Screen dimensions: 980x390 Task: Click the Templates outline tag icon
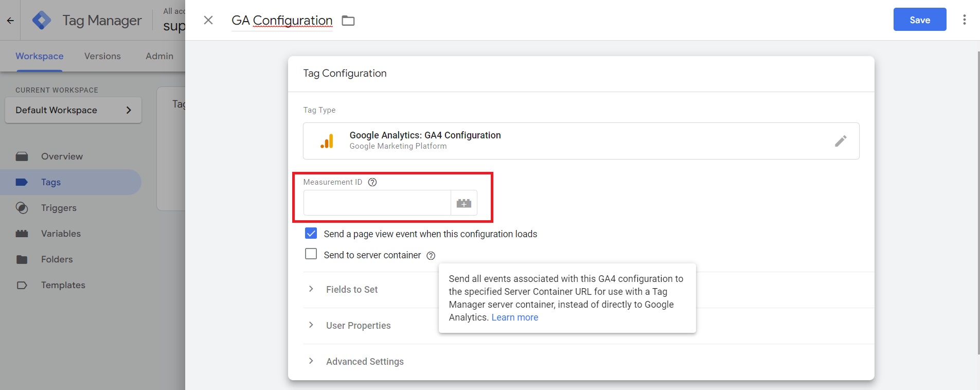click(x=22, y=285)
